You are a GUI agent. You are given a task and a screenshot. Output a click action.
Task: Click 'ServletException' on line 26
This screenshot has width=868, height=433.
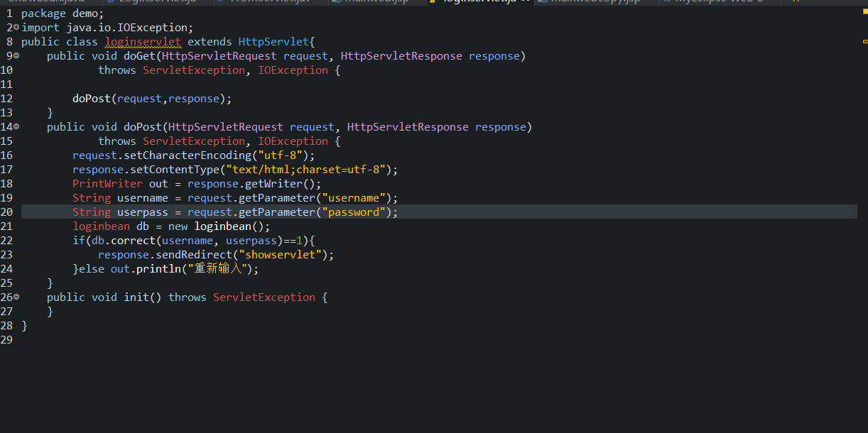click(264, 297)
